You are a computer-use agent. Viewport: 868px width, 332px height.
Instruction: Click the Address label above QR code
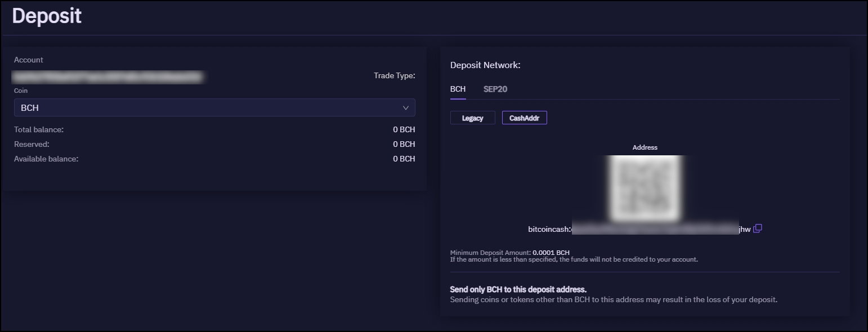645,147
